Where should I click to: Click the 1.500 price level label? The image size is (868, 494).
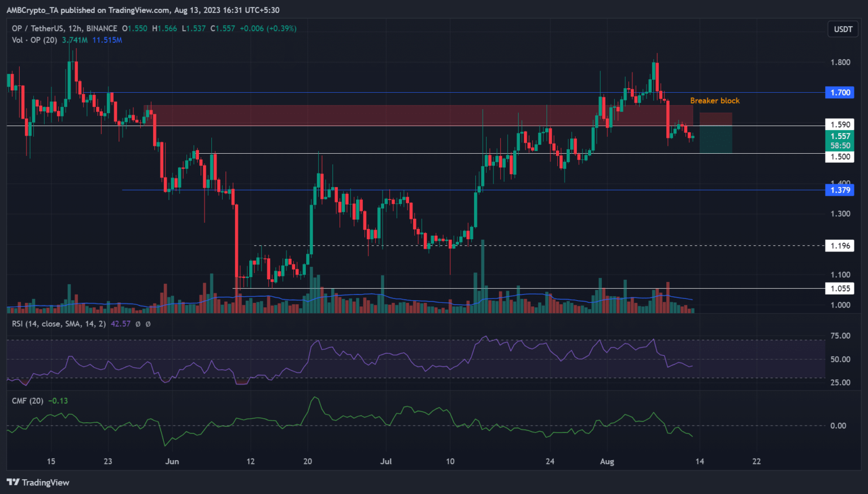coord(840,157)
